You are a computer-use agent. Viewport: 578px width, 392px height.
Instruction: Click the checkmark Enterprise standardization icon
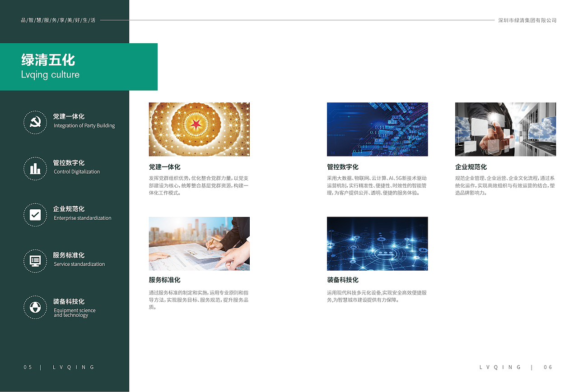[35, 215]
